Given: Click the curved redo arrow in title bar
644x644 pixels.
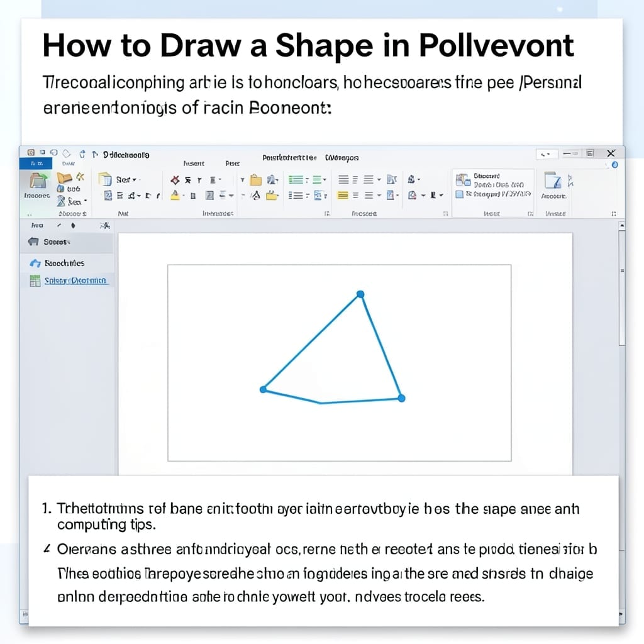Looking at the screenshot, I should pyautogui.click(x=82, y=154).
